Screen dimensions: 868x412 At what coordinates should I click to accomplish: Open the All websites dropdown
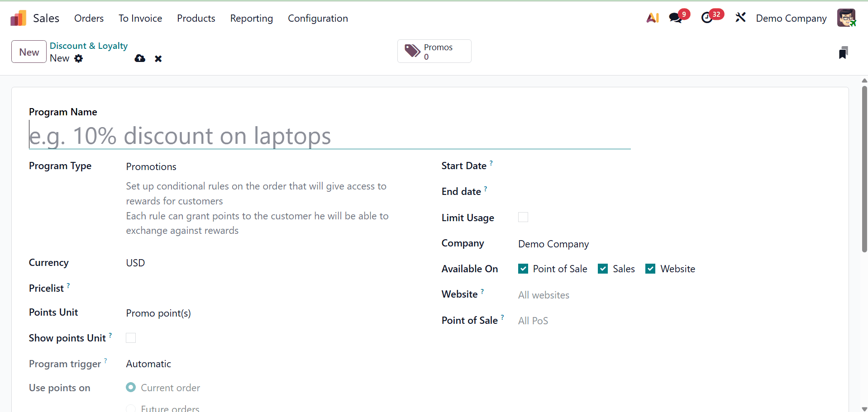(543, 295)
